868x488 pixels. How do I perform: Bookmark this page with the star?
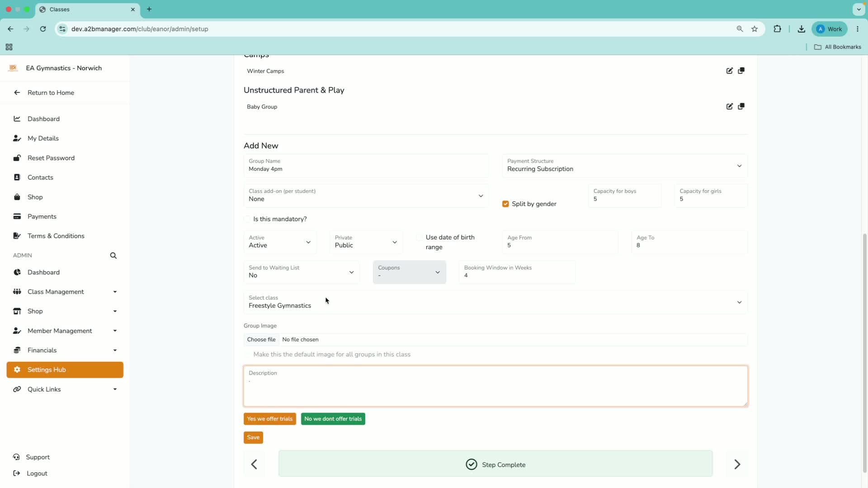pos(755,29)
